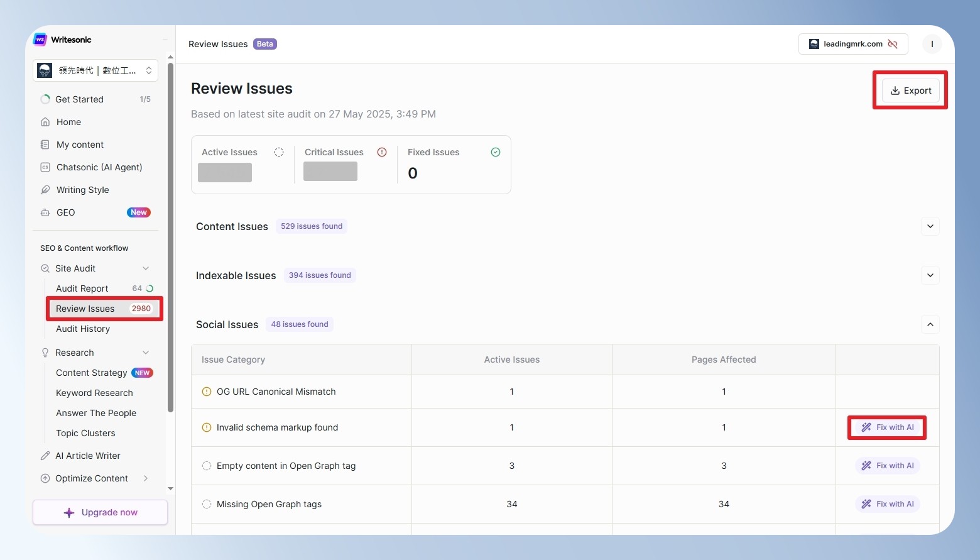Open Home via the house icon

click(x=45, y=122)
